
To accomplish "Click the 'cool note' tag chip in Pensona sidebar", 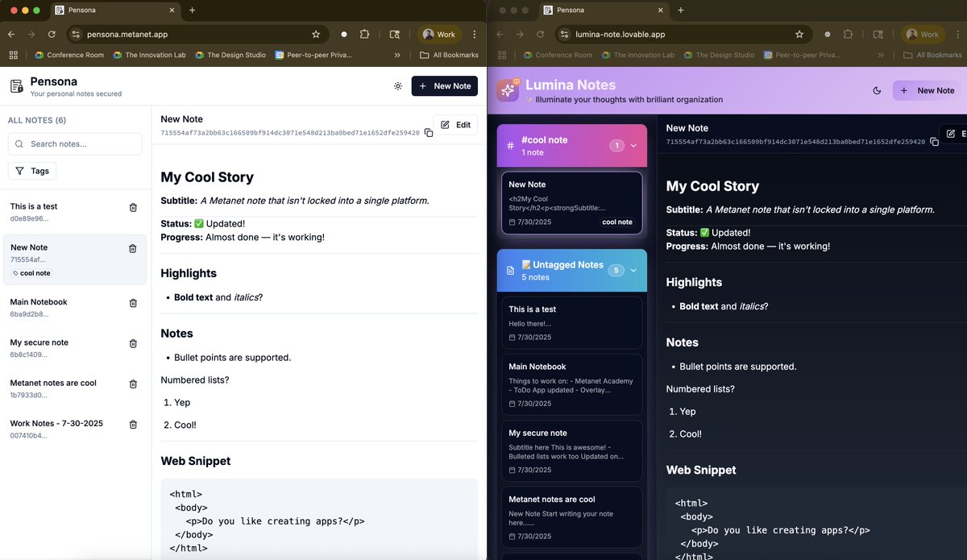I will point(31,273).
